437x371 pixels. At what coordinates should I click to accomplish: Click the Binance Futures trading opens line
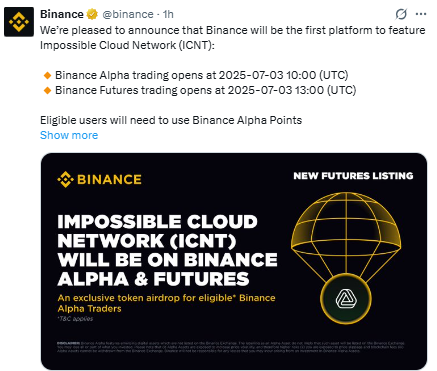206,90
